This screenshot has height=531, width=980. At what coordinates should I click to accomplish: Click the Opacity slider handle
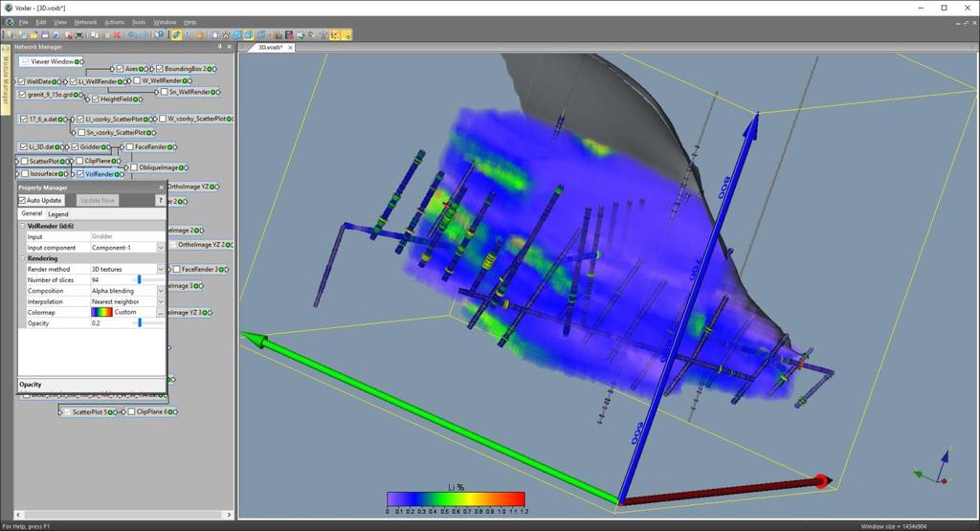pyautogui.click(x=140, y=323)
